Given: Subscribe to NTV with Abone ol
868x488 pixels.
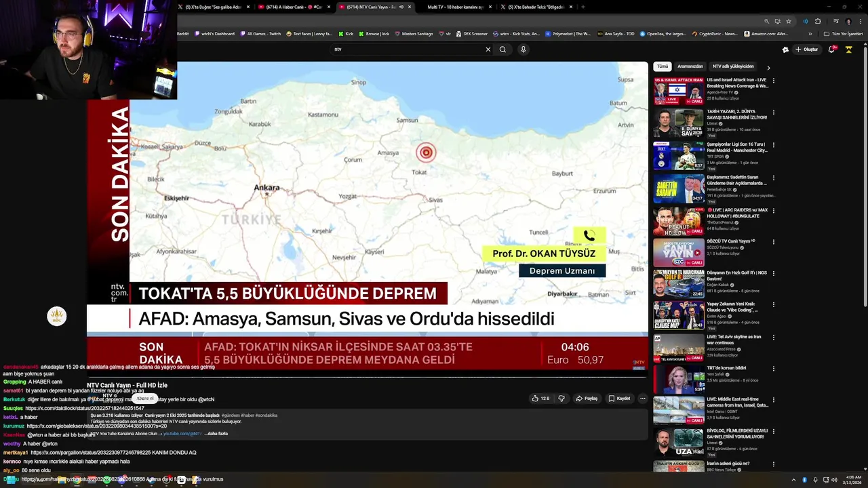Looking at the screenshot, I should pos(145,399).
